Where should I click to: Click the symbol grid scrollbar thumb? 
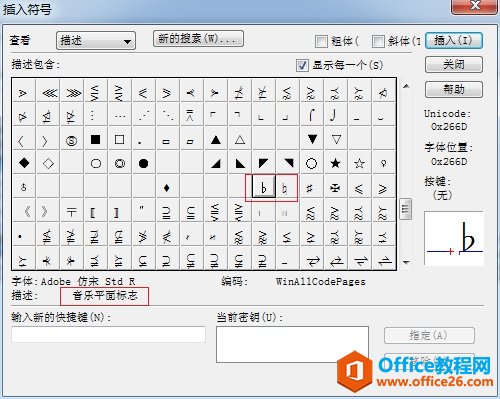click(406, 209)
